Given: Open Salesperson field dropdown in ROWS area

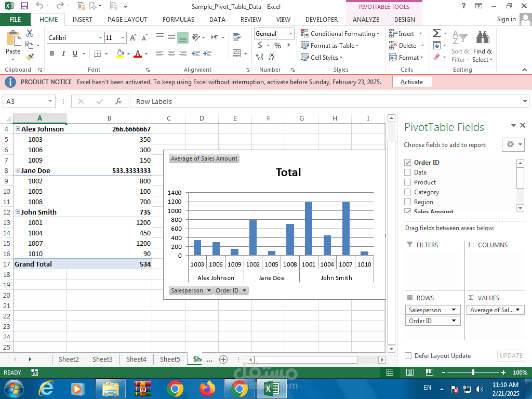Looking at the screenshot, I should point(454,310).
